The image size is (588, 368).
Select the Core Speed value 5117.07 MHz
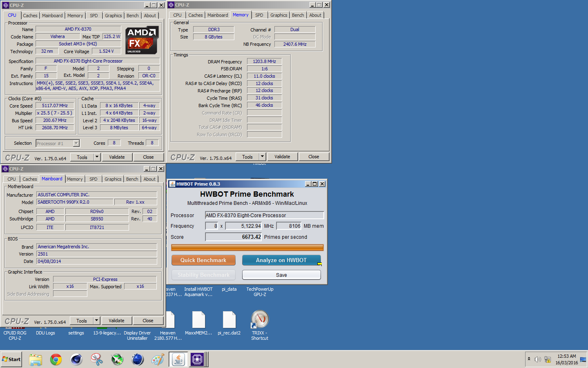coord(55,105)
